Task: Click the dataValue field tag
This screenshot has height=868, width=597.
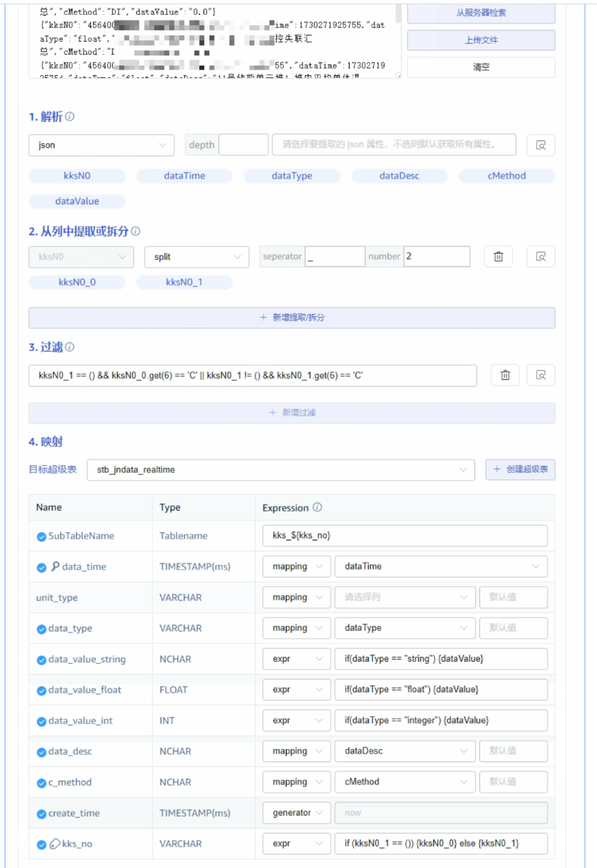Action: (77, 201)
